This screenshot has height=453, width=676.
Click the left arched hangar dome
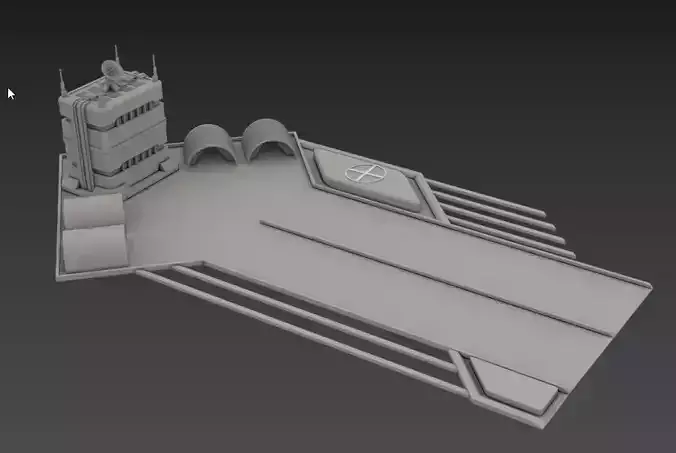click(x=209, y=144)
